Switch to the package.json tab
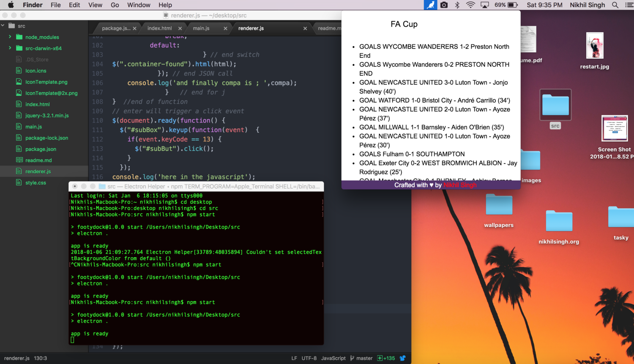The width and height of the screenshot is (634, 364). coord(116,28)
